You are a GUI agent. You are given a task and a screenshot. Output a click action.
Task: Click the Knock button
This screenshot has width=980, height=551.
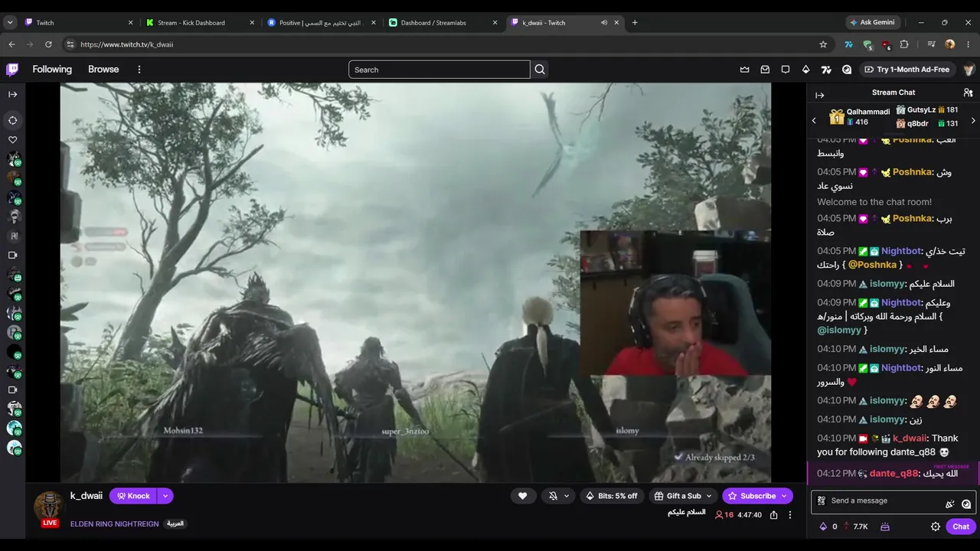pos(133,496)
